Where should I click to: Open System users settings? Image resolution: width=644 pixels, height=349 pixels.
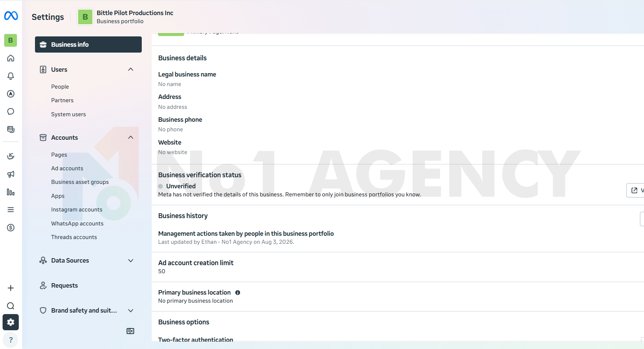click(68, 114)
